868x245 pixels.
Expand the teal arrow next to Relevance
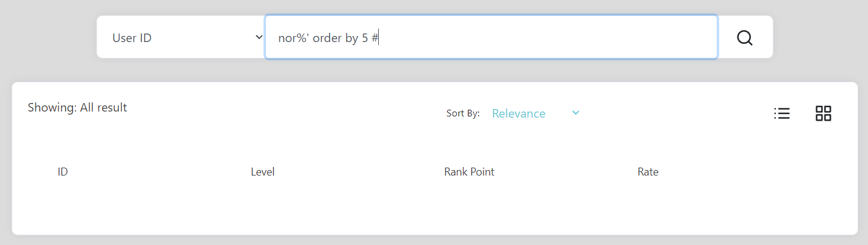(x=575, y=113)
